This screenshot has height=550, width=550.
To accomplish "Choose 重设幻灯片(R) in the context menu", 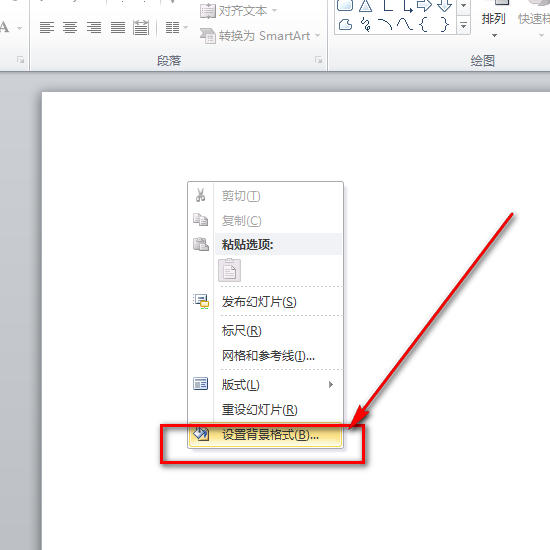I will [x=265, y=410].
